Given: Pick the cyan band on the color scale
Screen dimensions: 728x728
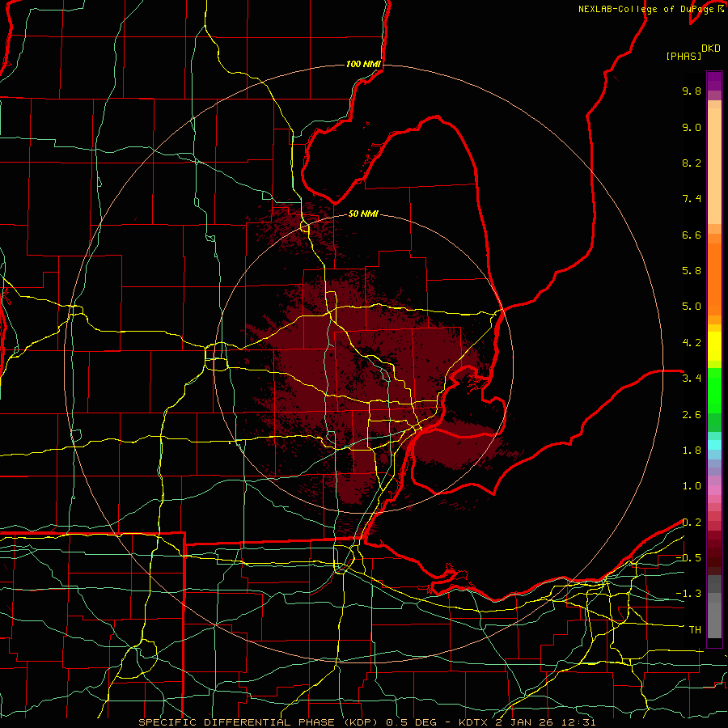Looking at the screenshot, I should pos(714,444).
